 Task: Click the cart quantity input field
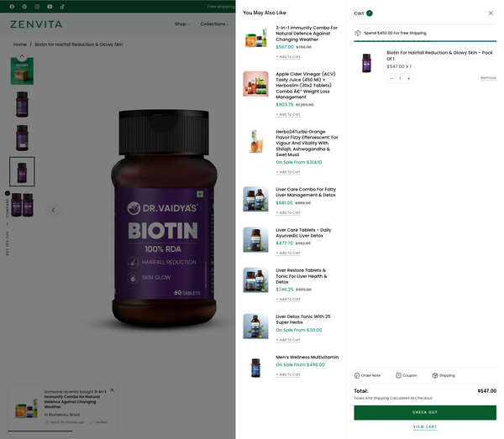pos(400,78)
